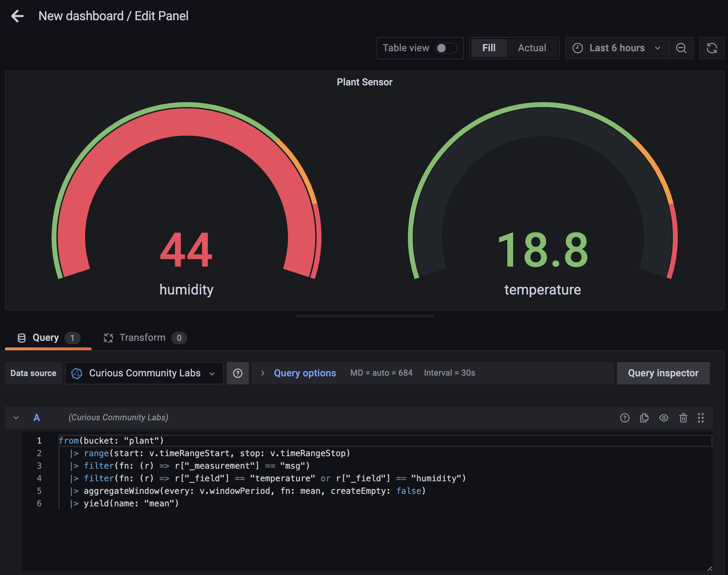Open help for query A
Image resolution: width=728 pixels, height=575 pixels.
(x=625, y=417)
